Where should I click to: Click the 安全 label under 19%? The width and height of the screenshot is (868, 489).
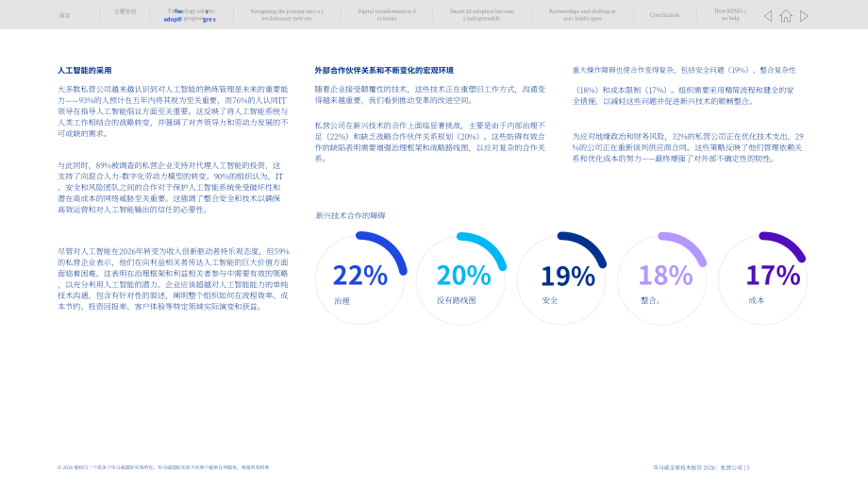coord(550,300)
